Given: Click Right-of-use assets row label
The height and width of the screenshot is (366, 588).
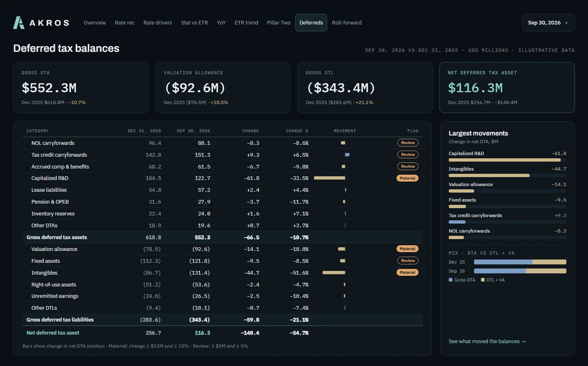Looking at the screenshot, I should (53, 285).
